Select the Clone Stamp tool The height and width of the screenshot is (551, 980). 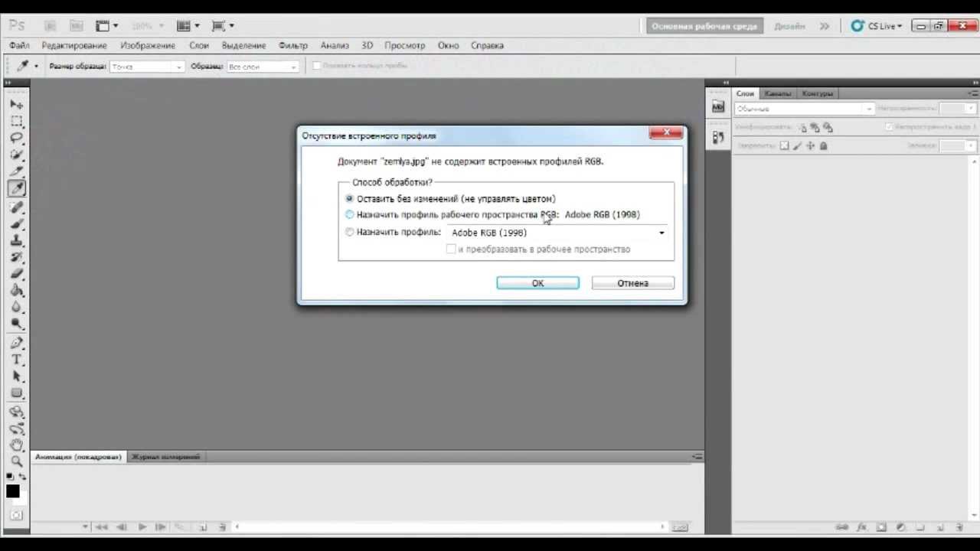pos(16,241)
